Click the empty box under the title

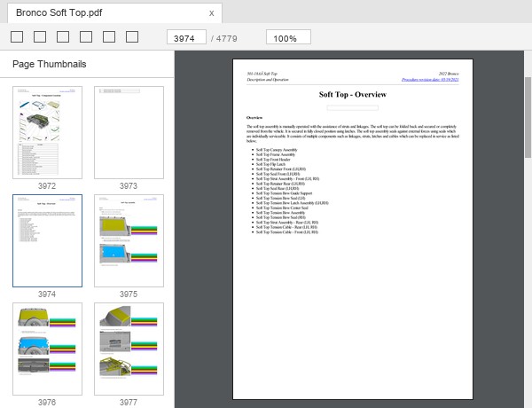(x=353, y=107)
